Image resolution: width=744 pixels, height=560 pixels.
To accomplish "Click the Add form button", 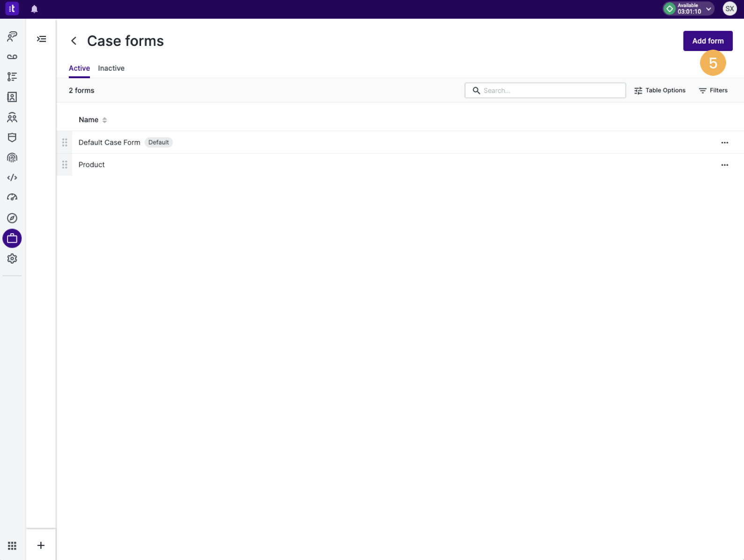I will click(707, 41).
